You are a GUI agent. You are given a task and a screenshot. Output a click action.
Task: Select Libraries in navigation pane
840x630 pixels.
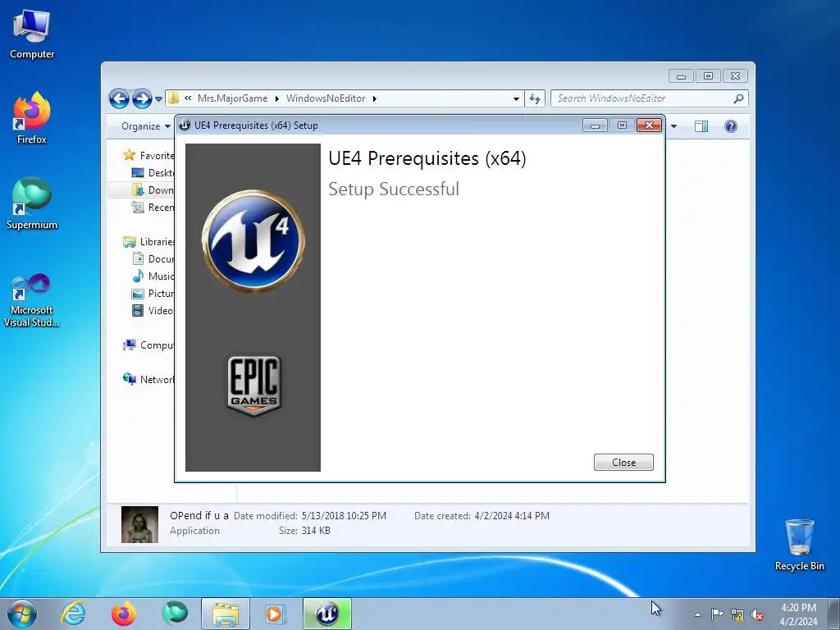point(148,242)
